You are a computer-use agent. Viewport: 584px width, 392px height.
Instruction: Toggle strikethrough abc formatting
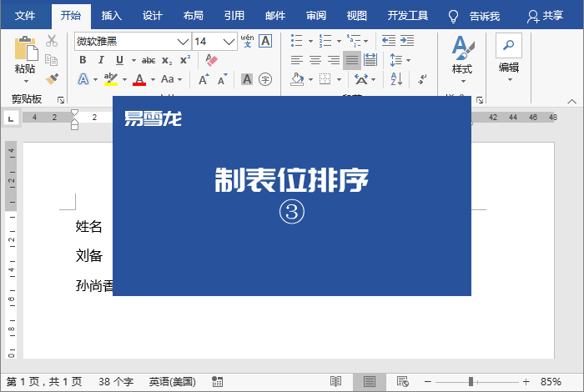pyautogui.click(x=149, y=60)
